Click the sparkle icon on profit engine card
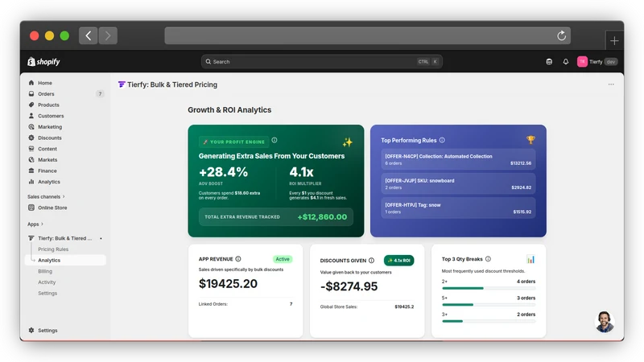 [x=348, y=142]
